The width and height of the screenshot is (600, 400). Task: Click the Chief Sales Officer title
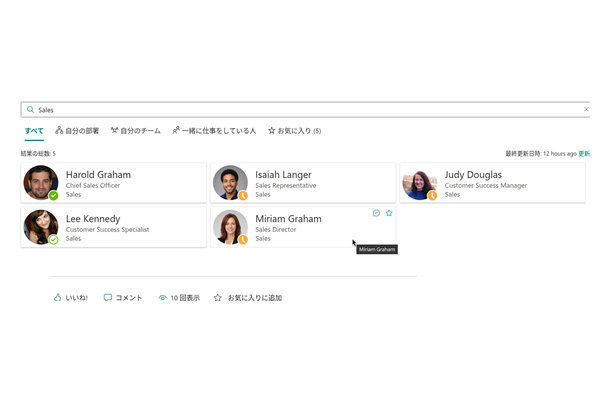(x=93, y=185)
